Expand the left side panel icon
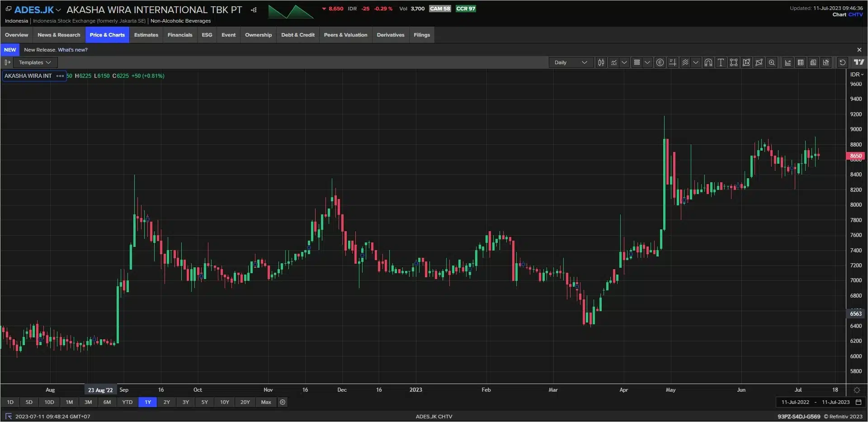The width and height of the screenshot is (868, 422). (7, 62)
